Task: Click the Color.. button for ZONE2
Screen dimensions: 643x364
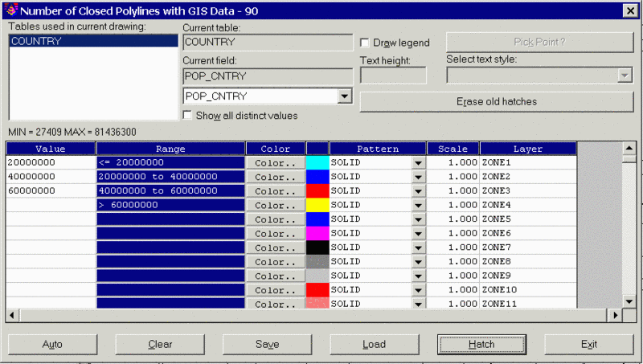Action: tap(276, 177)
